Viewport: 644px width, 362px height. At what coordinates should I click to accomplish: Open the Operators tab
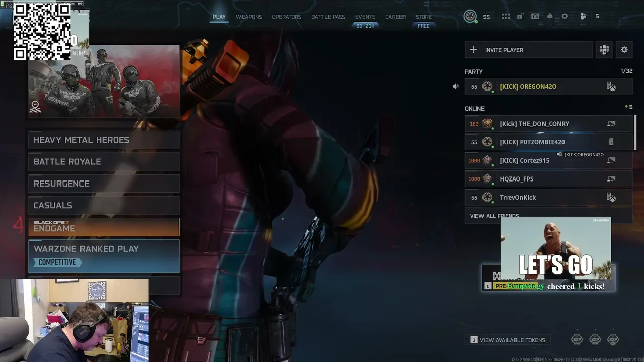coord(287,17)
